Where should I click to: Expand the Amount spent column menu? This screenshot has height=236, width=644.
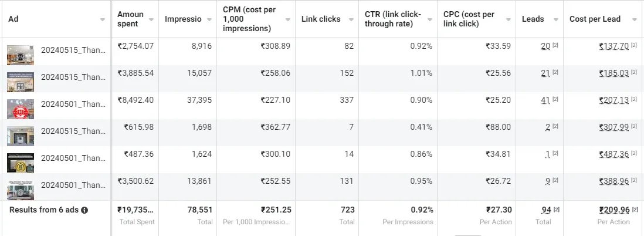tap(151, 19)
